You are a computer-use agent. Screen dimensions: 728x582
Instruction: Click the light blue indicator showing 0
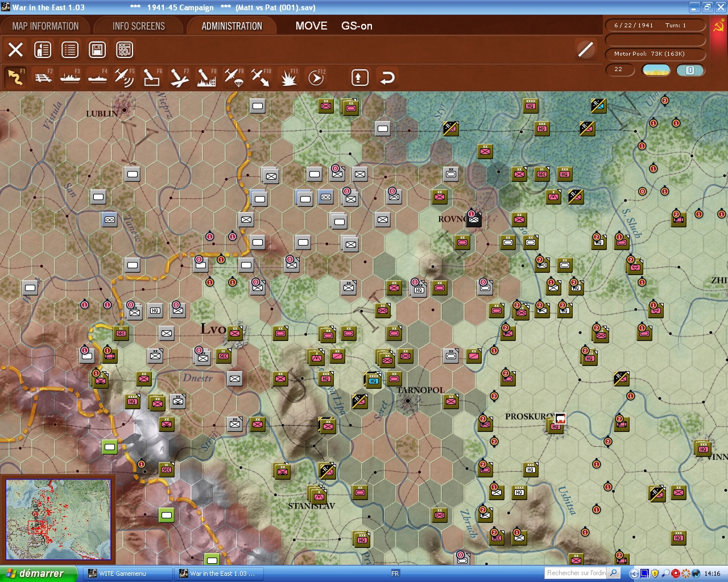pos(690,70)
